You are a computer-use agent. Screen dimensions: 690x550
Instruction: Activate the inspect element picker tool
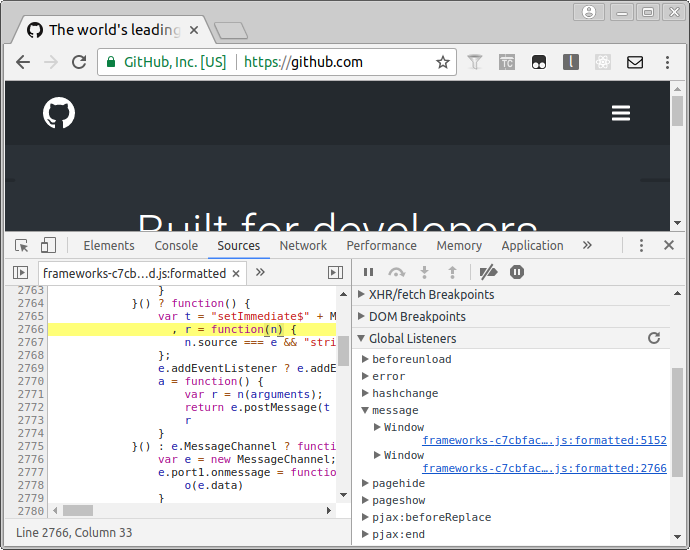coord(22,246)
